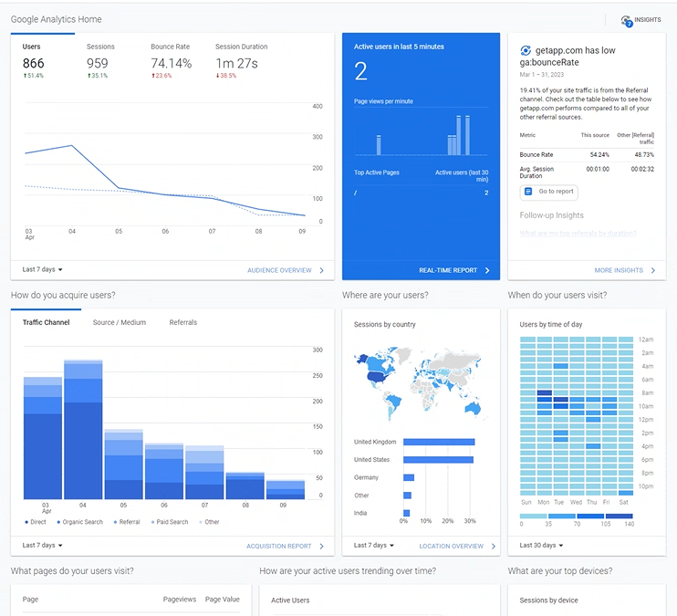Click the Go to report button
Viewport: 677px width, 616px height.
click(548, 192)
